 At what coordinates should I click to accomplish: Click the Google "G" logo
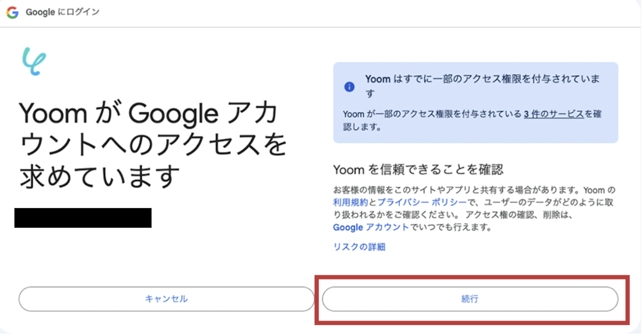click(12, 12)
